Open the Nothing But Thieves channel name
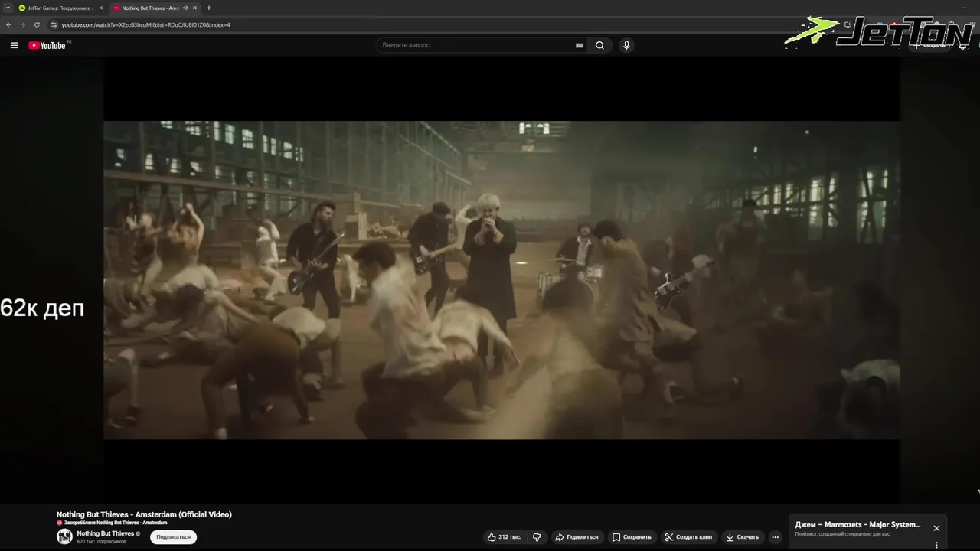This screenshot has height=551, width=980. (x=106, y=533)
